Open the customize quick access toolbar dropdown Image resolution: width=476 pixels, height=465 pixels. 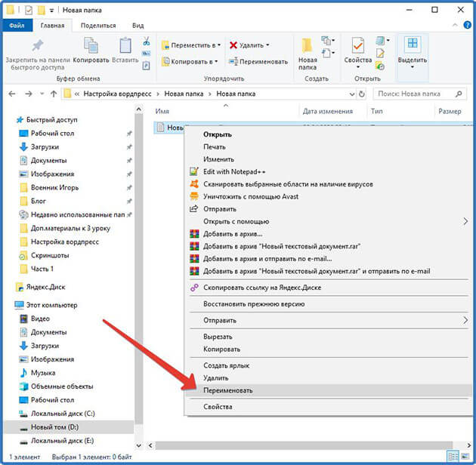click(x=51, y=11)
